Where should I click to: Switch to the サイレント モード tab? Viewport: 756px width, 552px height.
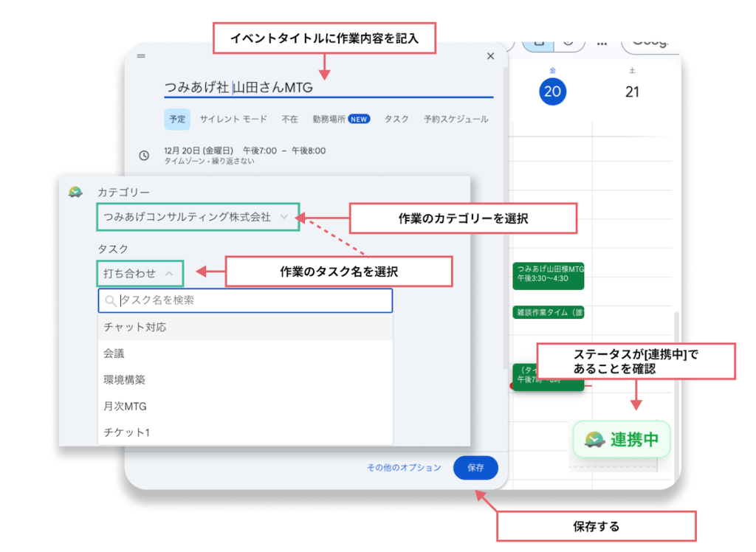233,119
